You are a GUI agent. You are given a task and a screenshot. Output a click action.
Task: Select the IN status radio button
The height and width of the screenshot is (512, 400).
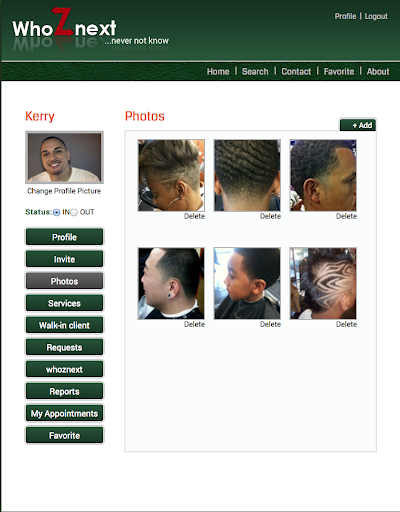pyautogui.click(x=57, y=212)
